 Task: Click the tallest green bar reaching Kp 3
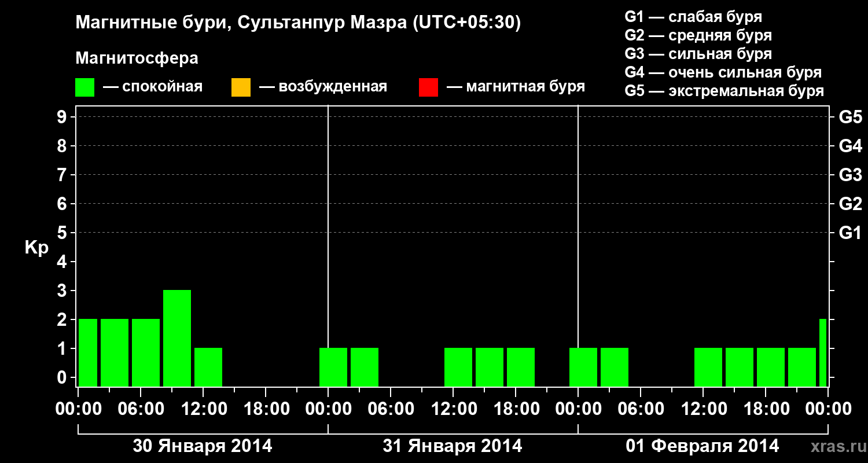[177, 338]
